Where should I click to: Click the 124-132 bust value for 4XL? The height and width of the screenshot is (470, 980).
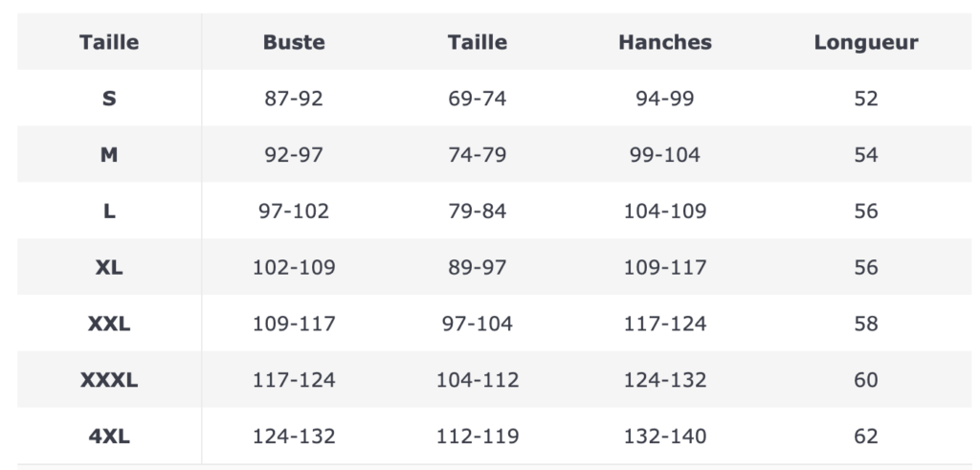[x=294, y=437]
